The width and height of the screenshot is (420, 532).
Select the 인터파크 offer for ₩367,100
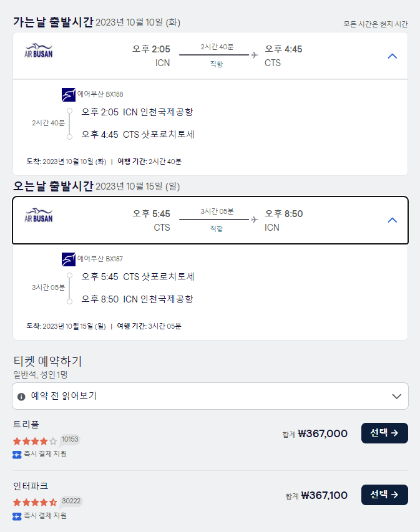tap(384, 495)
